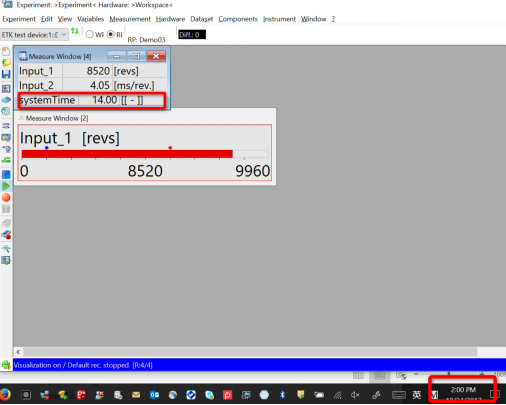Open the Edit menu
The width and height of the screenshot is (506, 405).
[47, 19]
